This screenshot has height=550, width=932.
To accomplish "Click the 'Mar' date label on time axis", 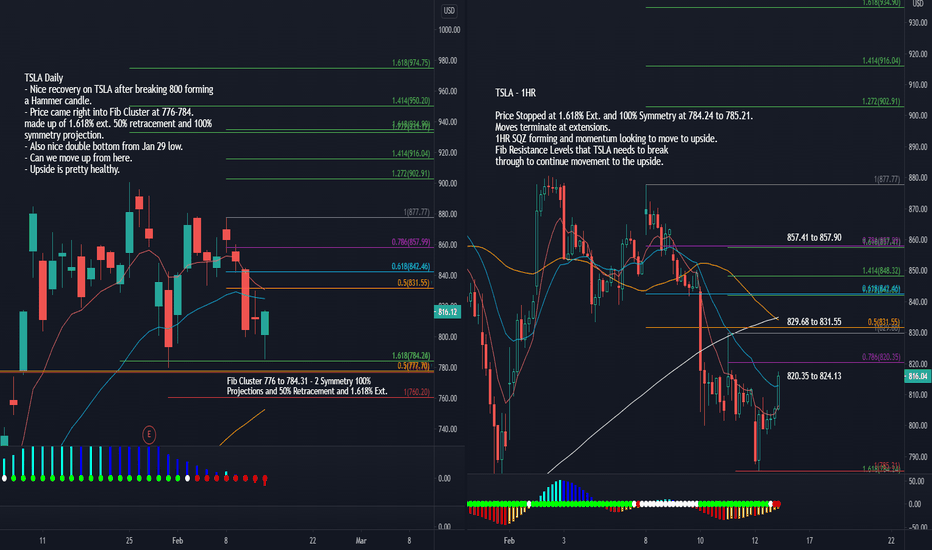I will (361, 540).
